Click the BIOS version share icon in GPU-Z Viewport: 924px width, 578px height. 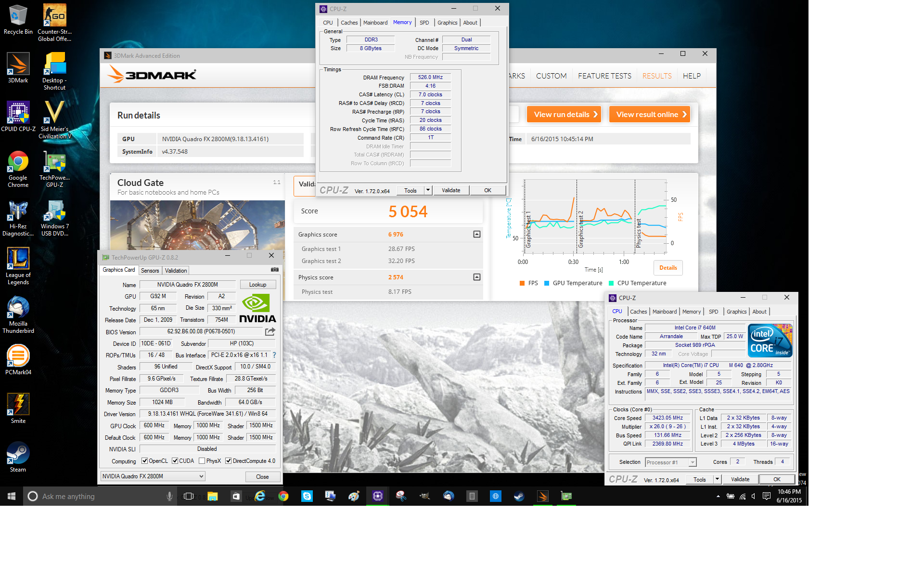pyautogui.click(x=270, y=331)
